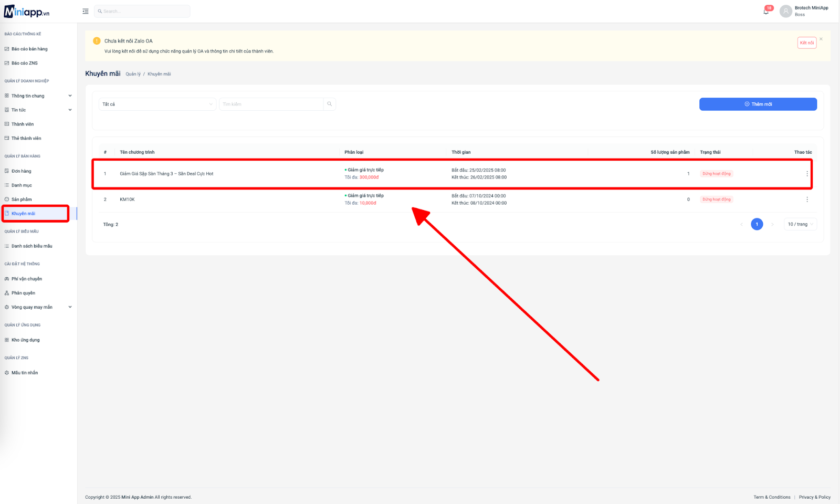
Task: Open the Term & Conditions link
Action: [x=772, y=497]
